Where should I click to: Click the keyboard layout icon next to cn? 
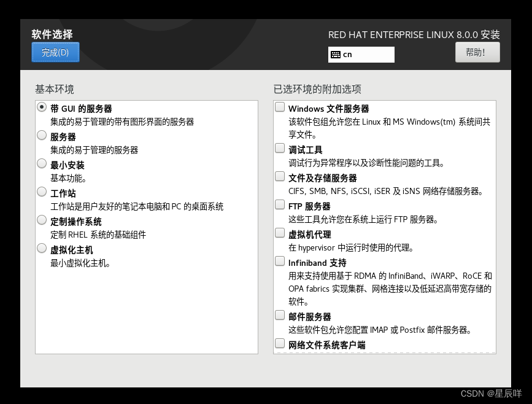335,55
